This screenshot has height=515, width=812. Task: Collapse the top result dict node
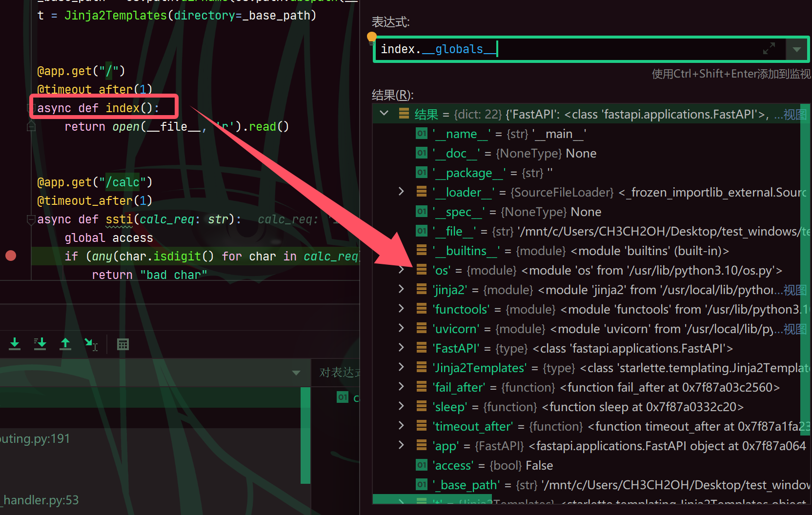click(x=384, y=114)
